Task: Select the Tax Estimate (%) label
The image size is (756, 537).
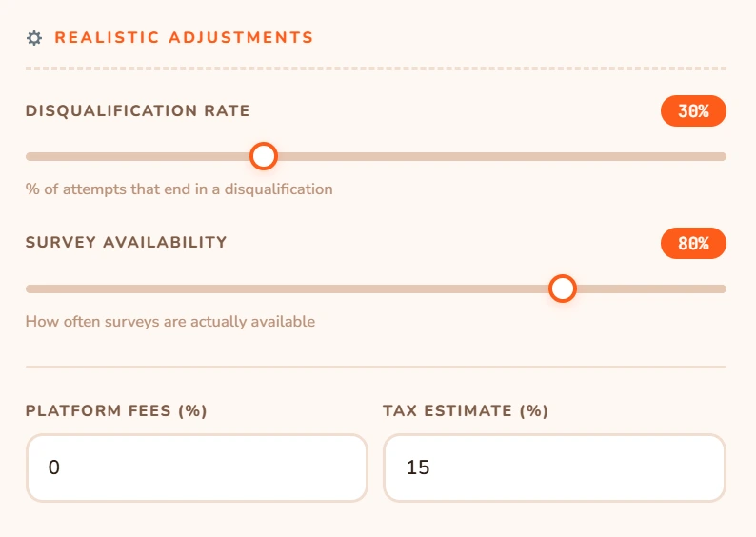Action: point(466,411)
